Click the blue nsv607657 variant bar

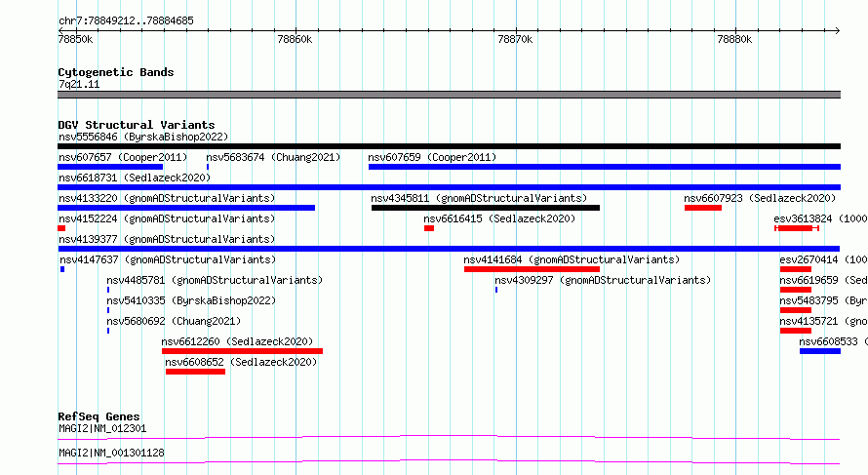tap(110, 167)
